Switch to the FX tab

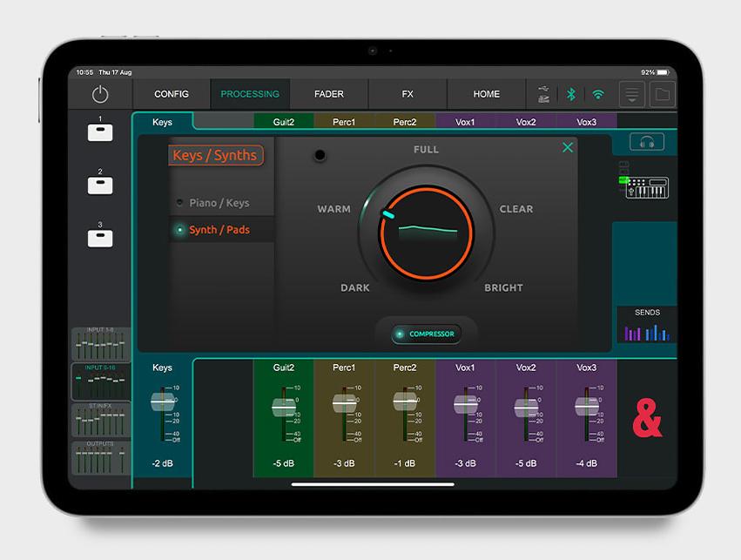(x=408, y=94)
